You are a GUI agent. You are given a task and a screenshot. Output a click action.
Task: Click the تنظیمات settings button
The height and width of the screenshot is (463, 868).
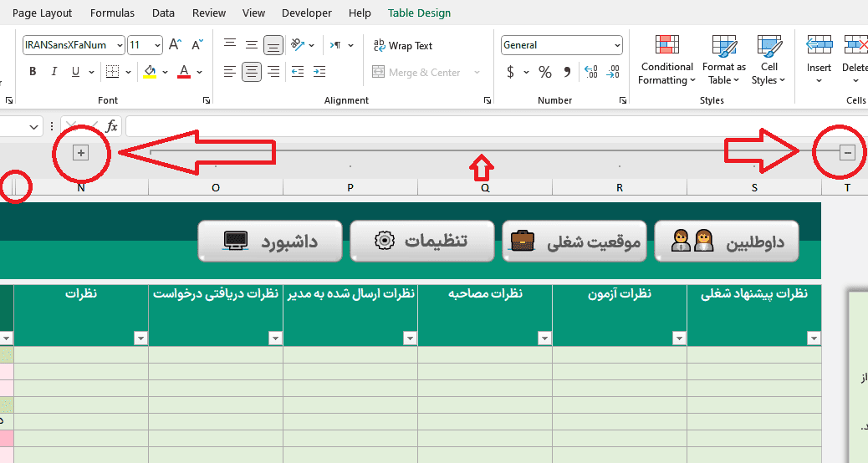point(422,242)
